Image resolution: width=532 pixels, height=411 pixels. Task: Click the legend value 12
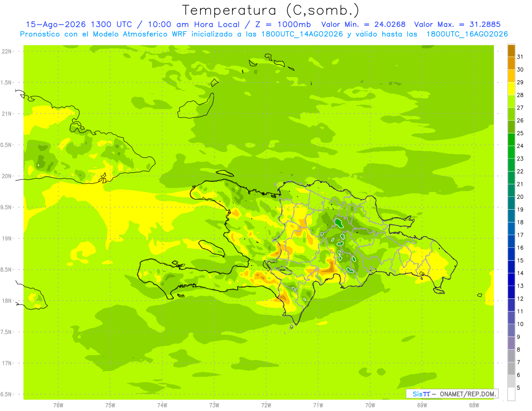point(520,299)
